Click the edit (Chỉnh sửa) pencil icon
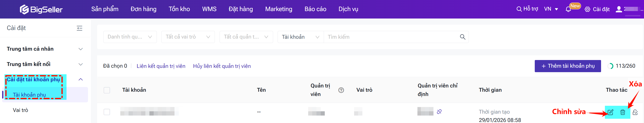The height and width of the screenshot is (123, 644). tap(610, 112)
